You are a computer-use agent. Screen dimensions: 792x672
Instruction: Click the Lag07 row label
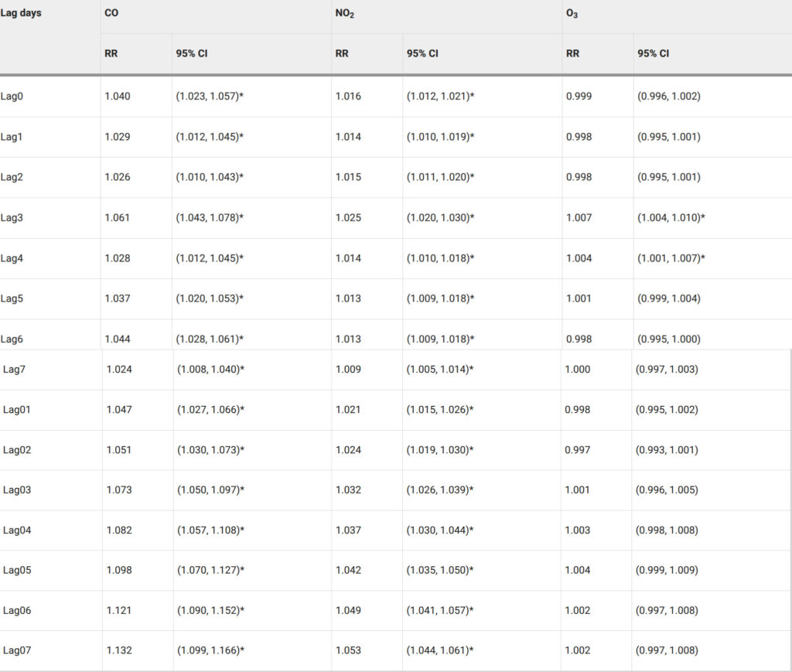click(x=17, y=651)
